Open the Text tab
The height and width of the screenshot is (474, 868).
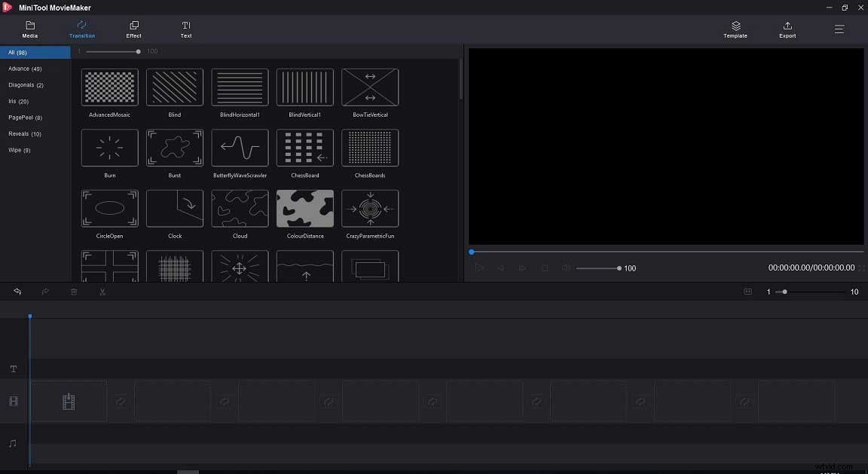pyautogui.click(x=185, y=29)
